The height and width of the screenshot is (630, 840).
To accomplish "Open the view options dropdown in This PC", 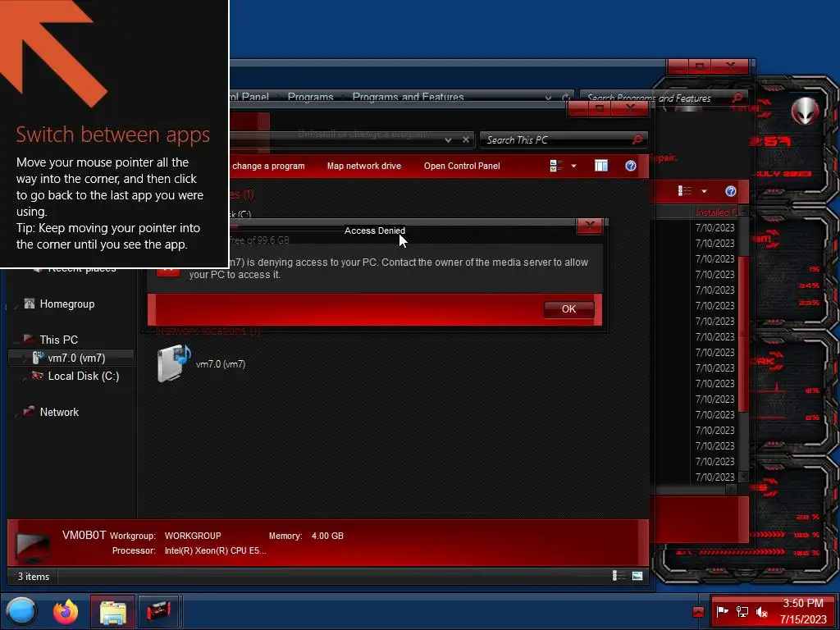I will click(x=573, y=166).
